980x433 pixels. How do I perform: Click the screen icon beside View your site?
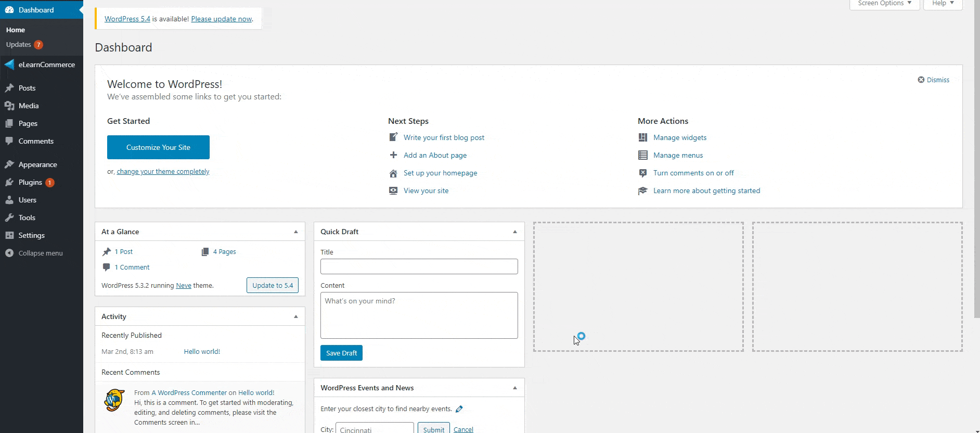tap(393, 190)
